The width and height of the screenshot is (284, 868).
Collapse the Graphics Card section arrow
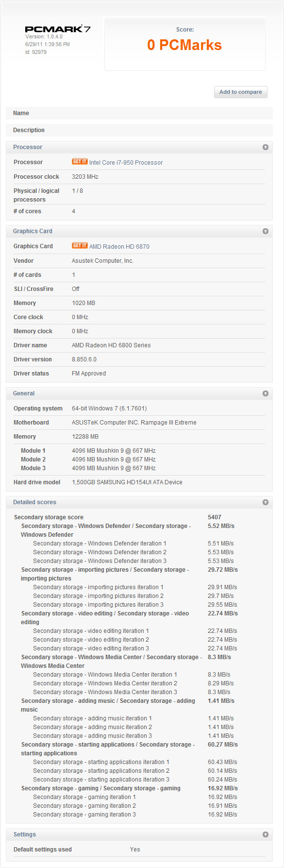[x=266, y=231]
